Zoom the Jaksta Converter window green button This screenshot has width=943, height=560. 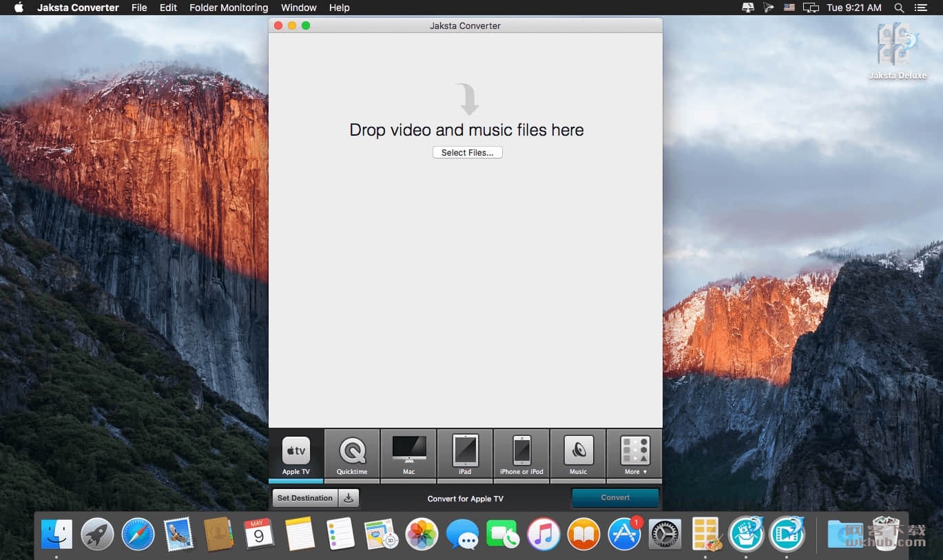306,25
